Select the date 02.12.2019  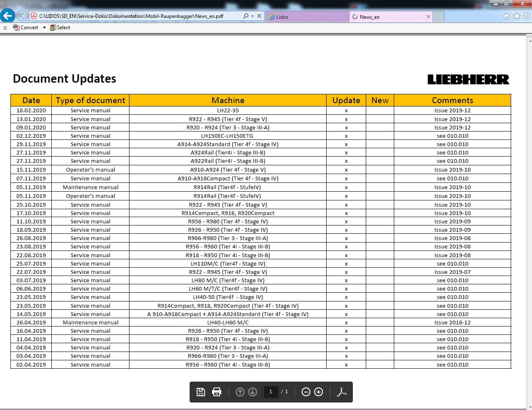point(31,136)
